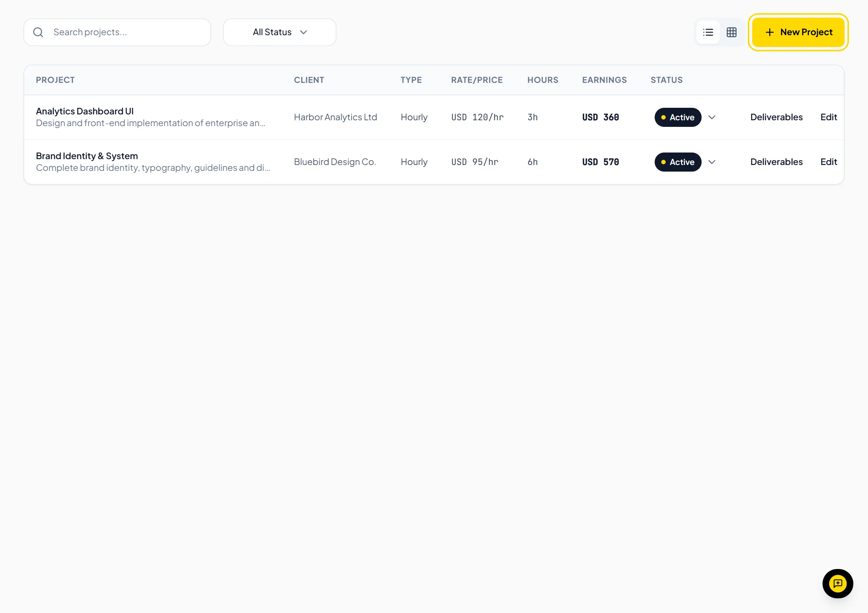Switch to grid view

coord(731,32)
